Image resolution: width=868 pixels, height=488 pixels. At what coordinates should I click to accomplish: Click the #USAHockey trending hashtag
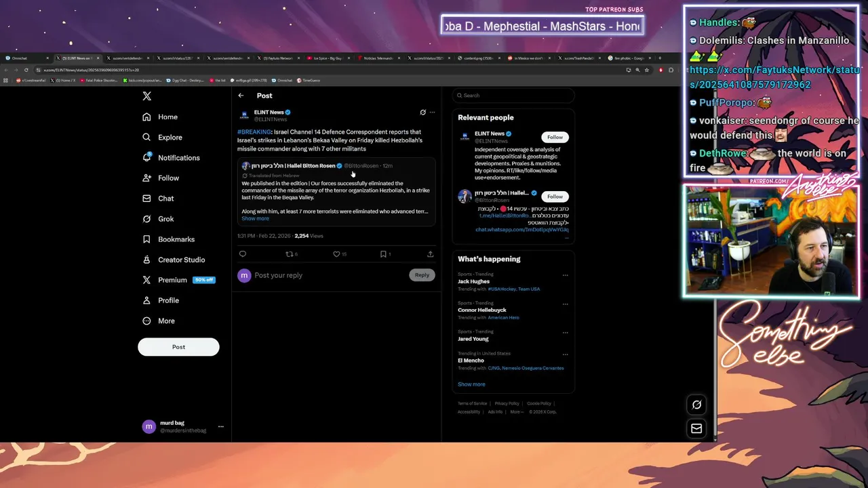click(501, 289)
